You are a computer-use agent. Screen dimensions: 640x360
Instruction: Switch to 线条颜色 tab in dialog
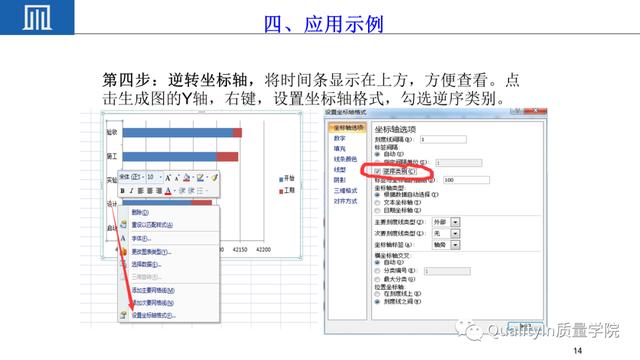(345, 159)
